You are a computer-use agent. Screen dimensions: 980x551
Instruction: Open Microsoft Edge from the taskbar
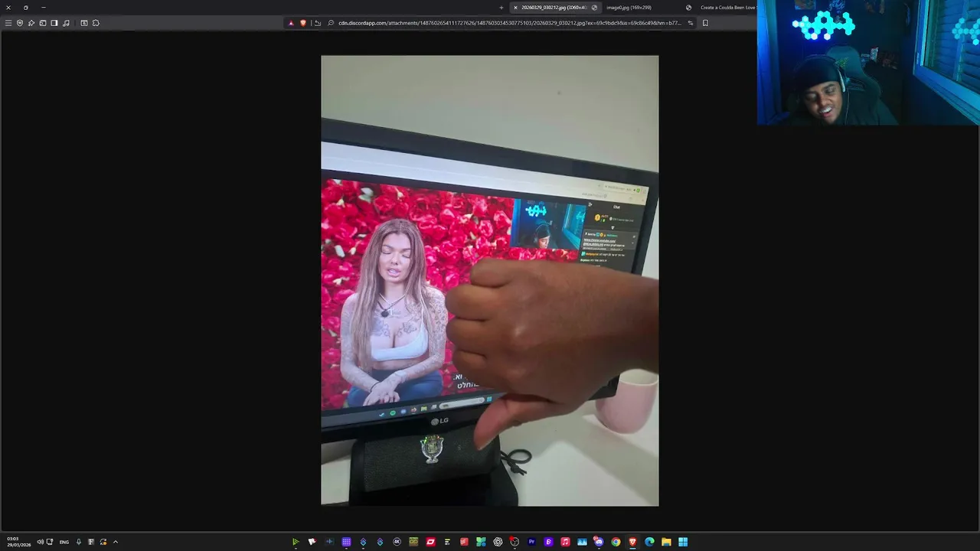[649, 542]
